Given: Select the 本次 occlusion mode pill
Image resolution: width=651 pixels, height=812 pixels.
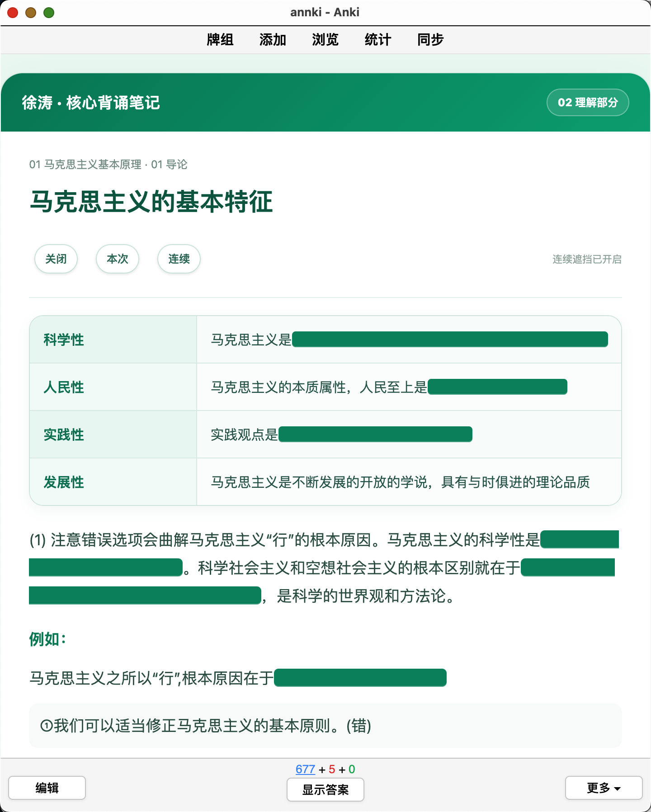Looking at the screenshot, I should tap(118, 259).
